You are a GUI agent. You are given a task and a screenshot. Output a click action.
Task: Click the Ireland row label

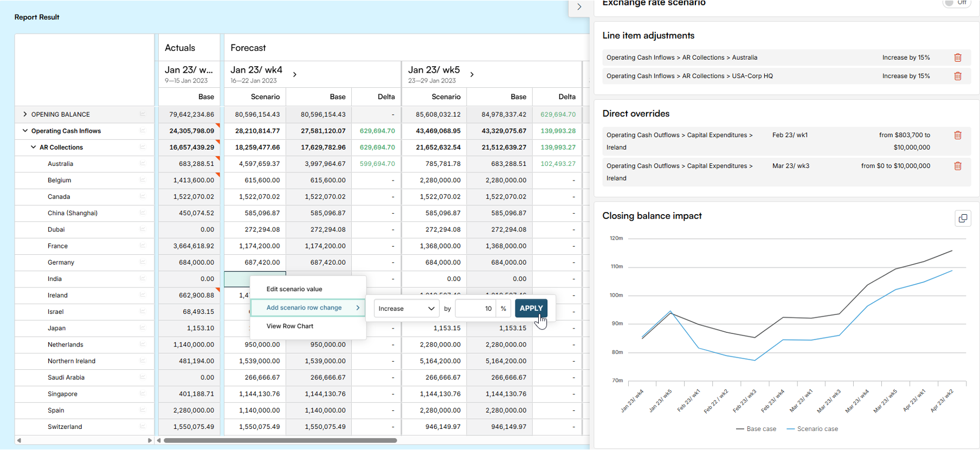click(57, 295)
